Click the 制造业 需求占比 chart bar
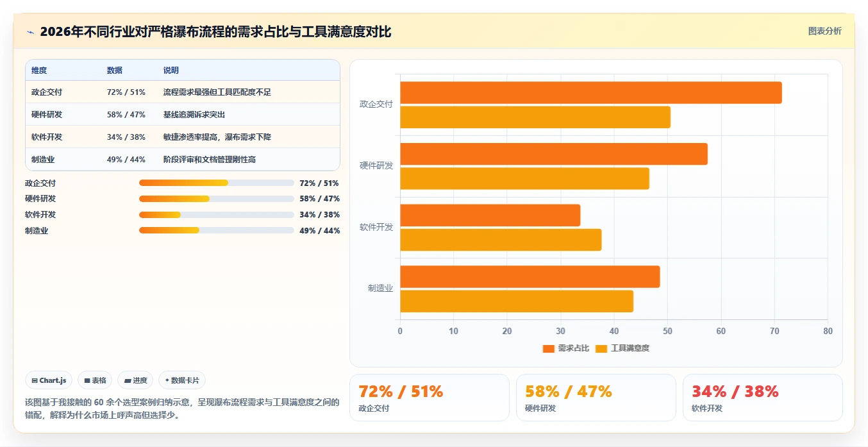Screen dimensions: 868x447 pos(530,276)
